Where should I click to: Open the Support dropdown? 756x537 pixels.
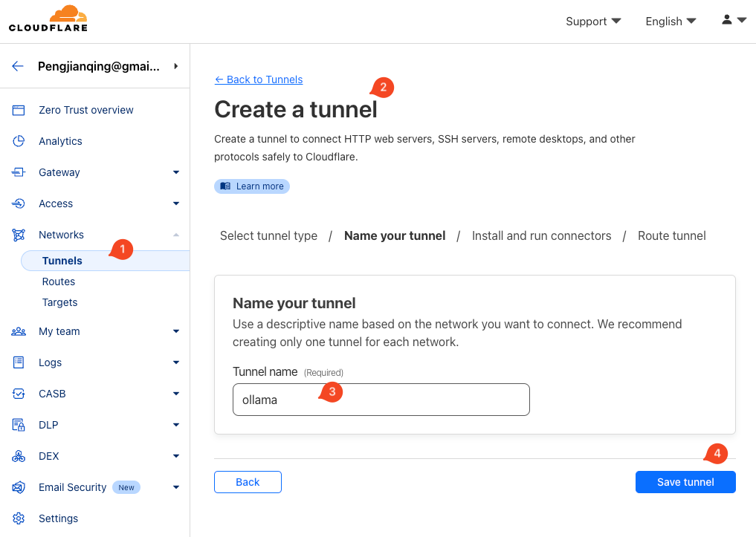point(593,21)
